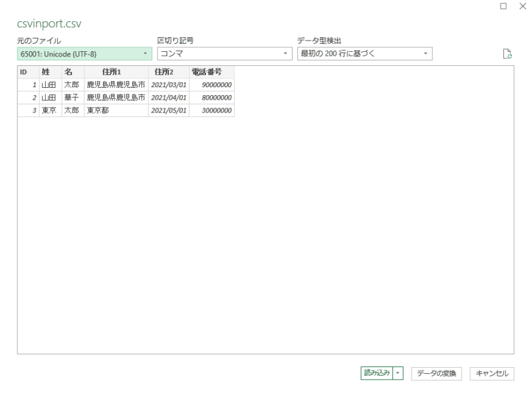Click the 読み込み load button
This screenshot has height=397, width=532.
click(x=376, y=374)
